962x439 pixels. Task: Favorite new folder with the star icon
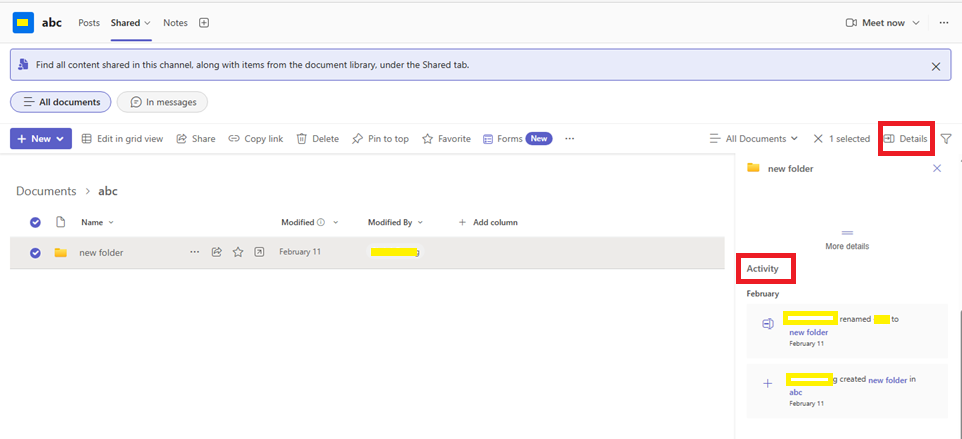[x=238, y=252]
